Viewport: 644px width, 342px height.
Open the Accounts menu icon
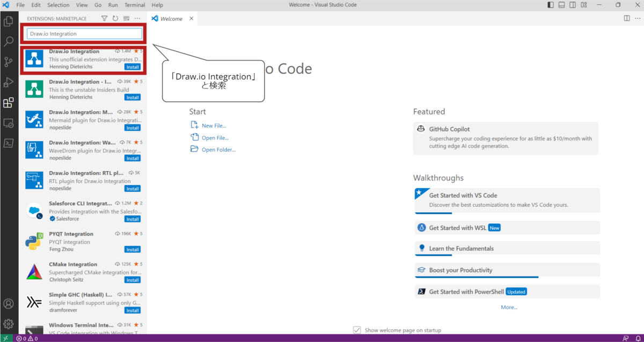[x=9, y=304]
